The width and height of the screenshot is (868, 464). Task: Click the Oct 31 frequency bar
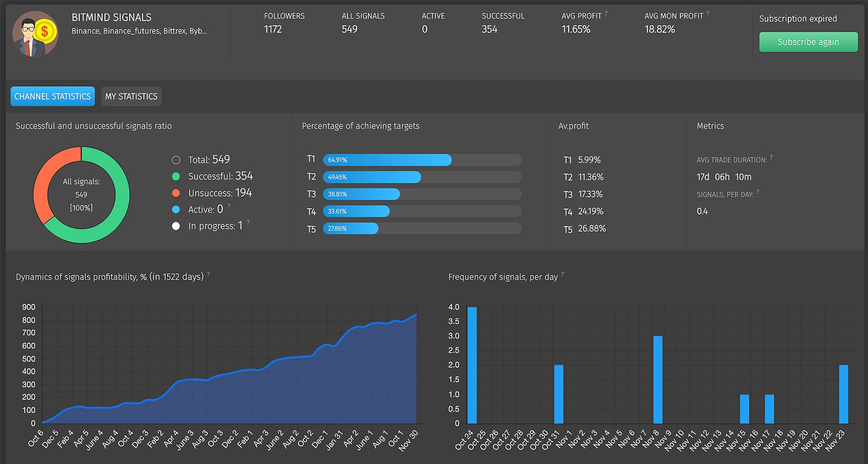click(559, 394)
